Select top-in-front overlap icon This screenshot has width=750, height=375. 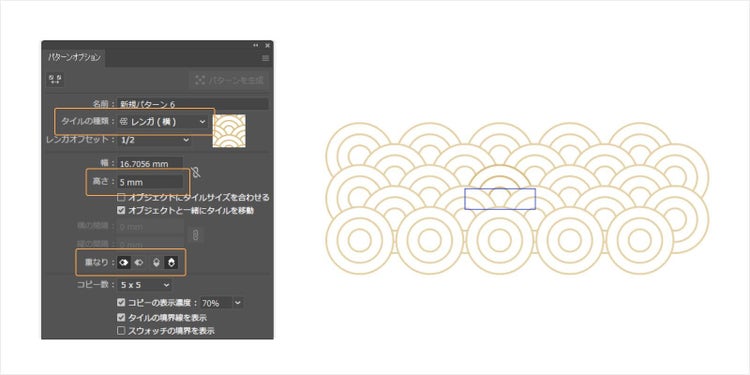coord(156,262)
